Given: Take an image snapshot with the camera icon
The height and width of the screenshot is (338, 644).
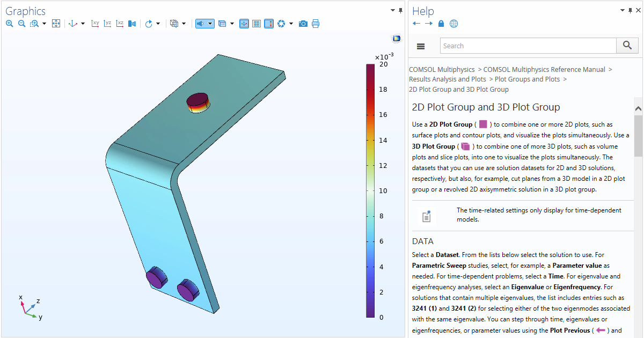Looking at the screenshot, I should coord(303,24).
